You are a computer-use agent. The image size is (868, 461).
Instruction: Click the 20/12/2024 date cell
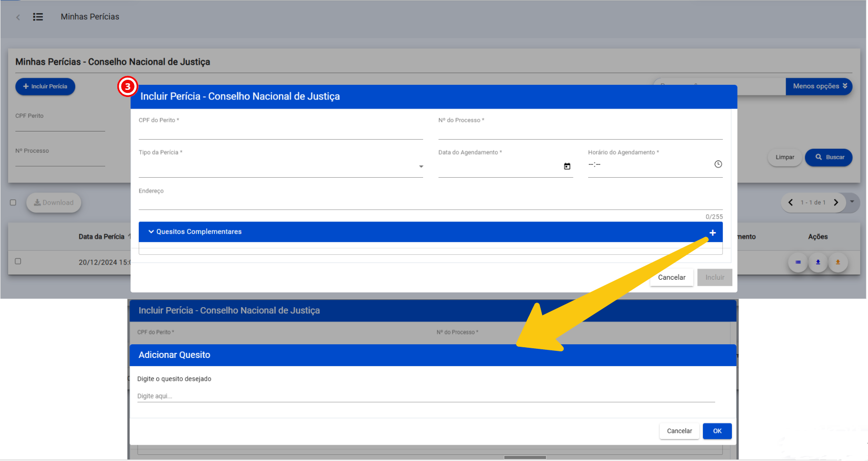click(x=105, y=262)
